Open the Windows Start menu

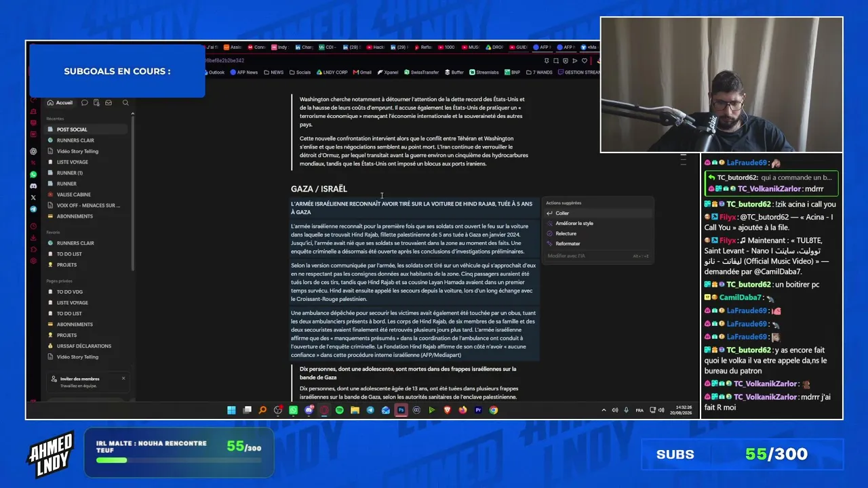231,410
